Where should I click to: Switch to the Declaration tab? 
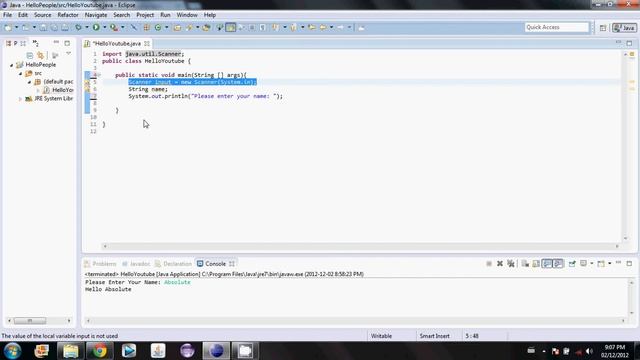(x=173, y=264)
